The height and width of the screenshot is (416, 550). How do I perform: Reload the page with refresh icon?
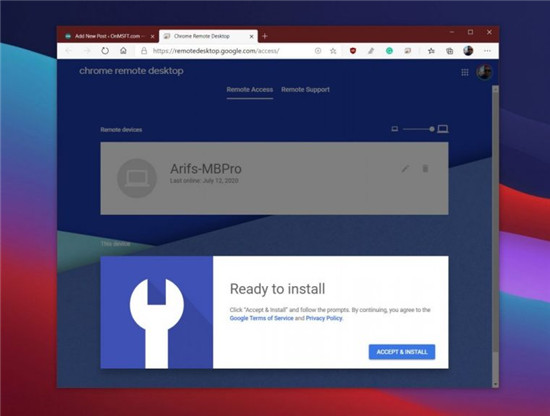coord(105,51)
